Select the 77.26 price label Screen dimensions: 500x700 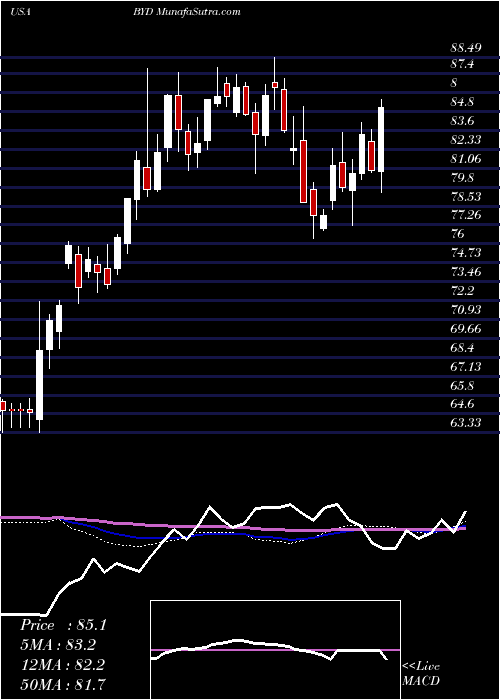(466, 215)
